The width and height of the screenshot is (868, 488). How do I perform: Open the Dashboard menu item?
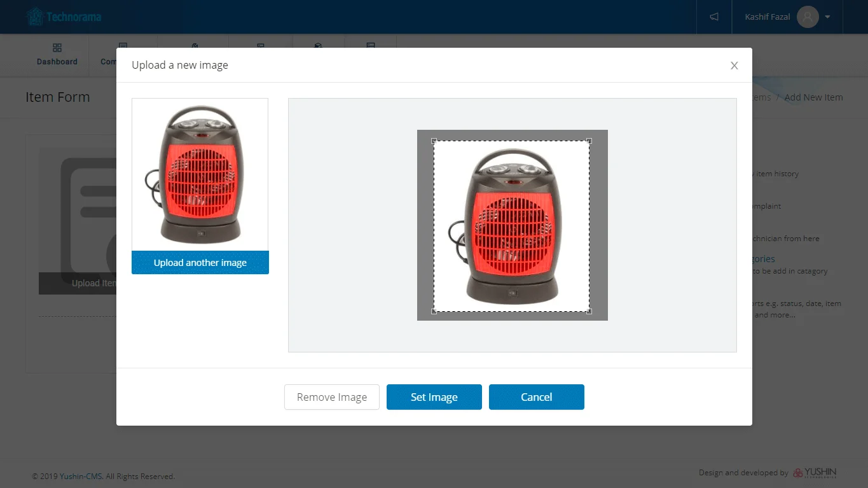click(x=57, y=62)
